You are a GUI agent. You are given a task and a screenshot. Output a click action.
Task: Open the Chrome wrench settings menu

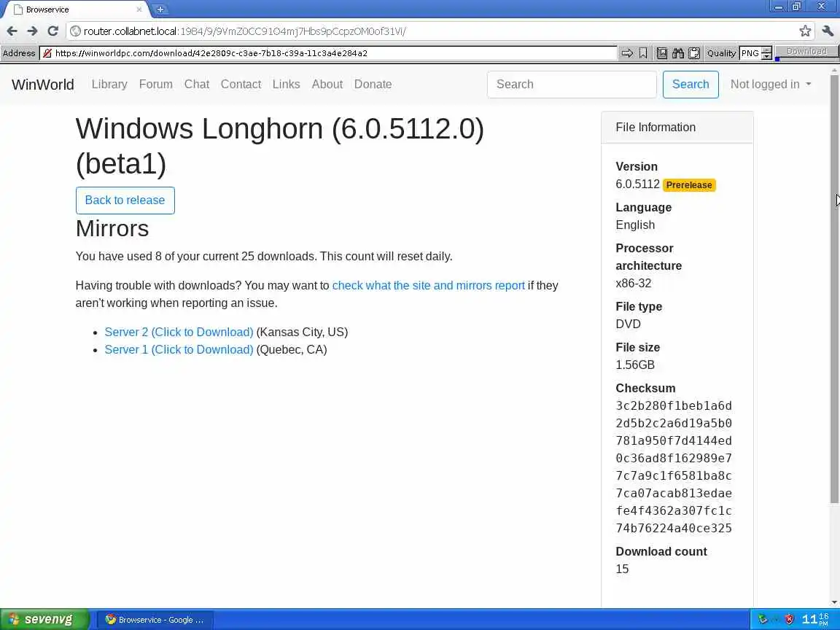tap(828, 31)
